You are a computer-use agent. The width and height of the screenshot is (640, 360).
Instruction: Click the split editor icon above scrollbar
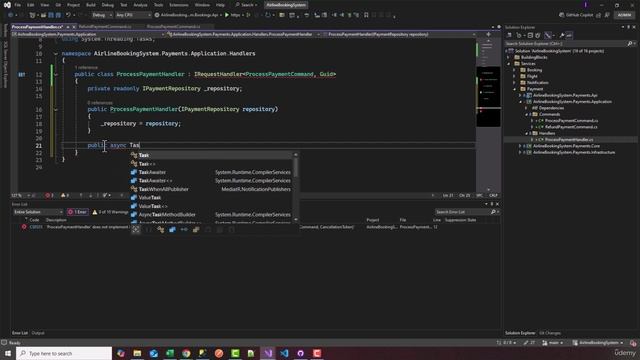pyautogui.click(x=488, y=34)
